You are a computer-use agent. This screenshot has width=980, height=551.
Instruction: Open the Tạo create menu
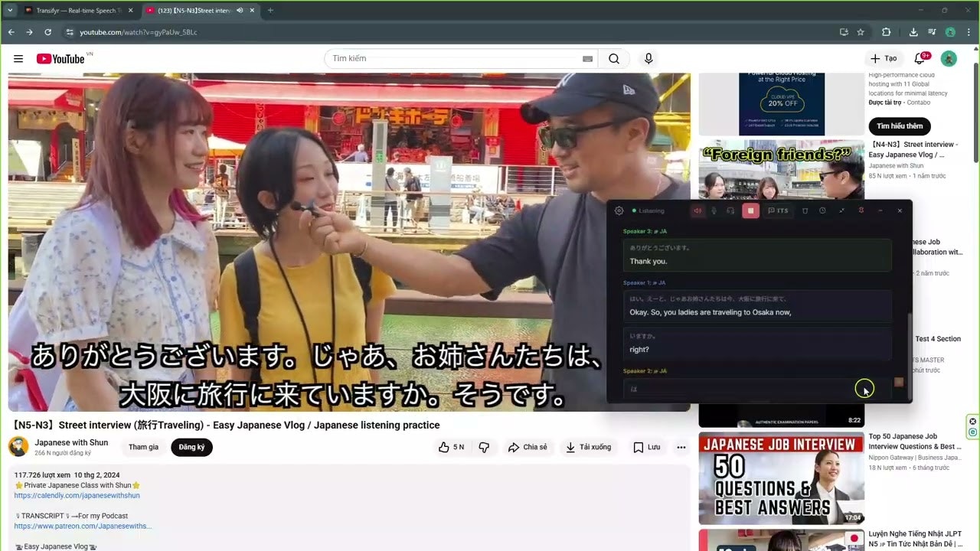pyautogui.click(x=884, y=59)
